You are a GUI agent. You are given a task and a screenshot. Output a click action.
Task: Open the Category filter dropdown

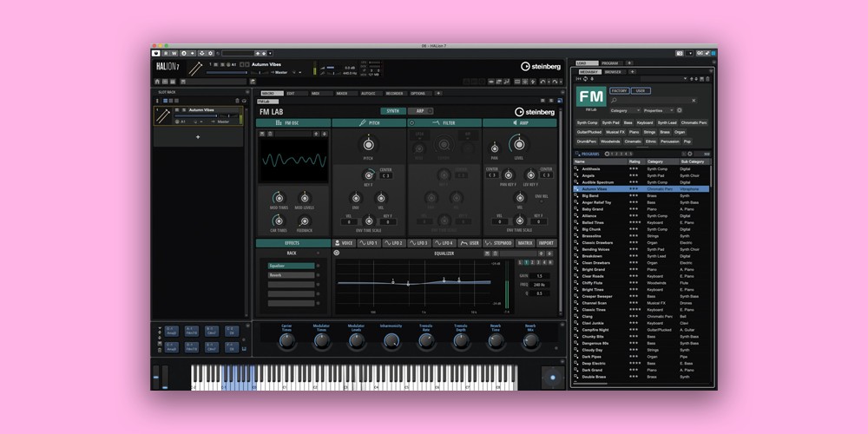coord(625,110)
